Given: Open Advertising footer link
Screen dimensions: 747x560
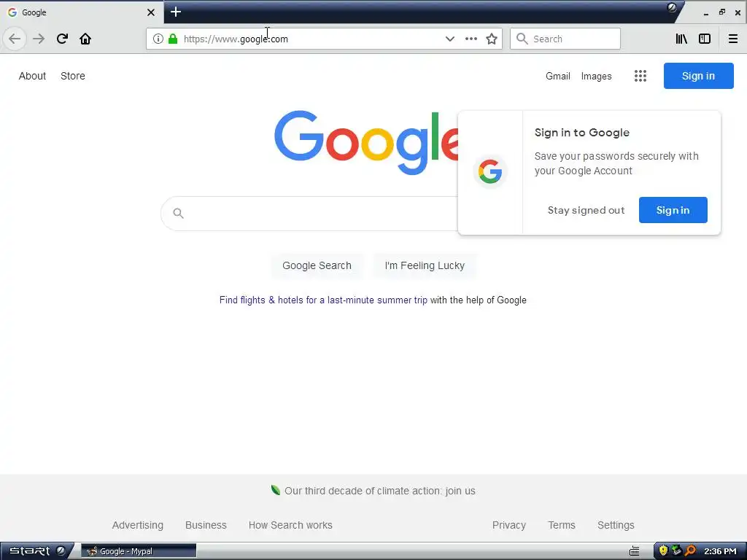Looking at the screenshot, I should click(138, 525).
